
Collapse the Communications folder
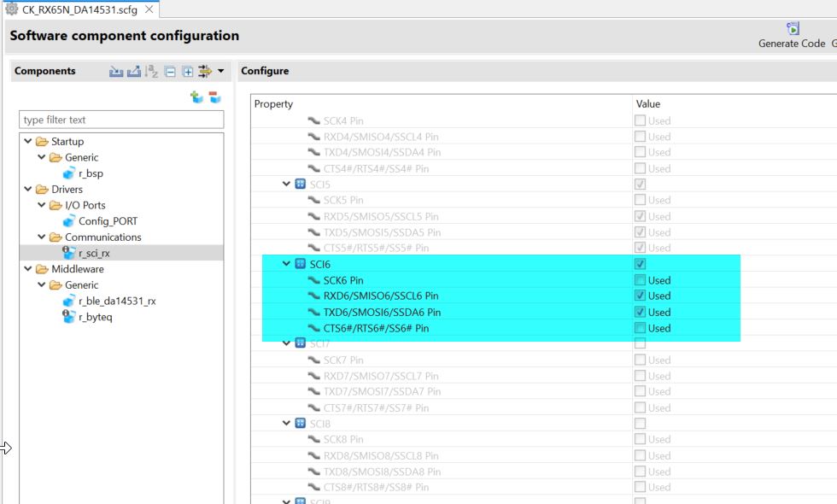click(41, 237)
